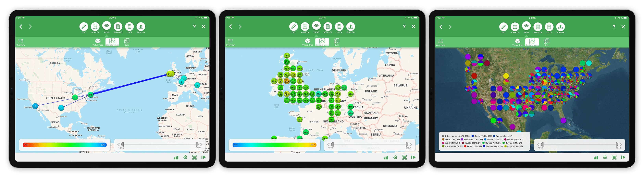The image size is (644, 177).
Task: Tap the Chicago-area marker 3
Action: (x=75, y=97)
